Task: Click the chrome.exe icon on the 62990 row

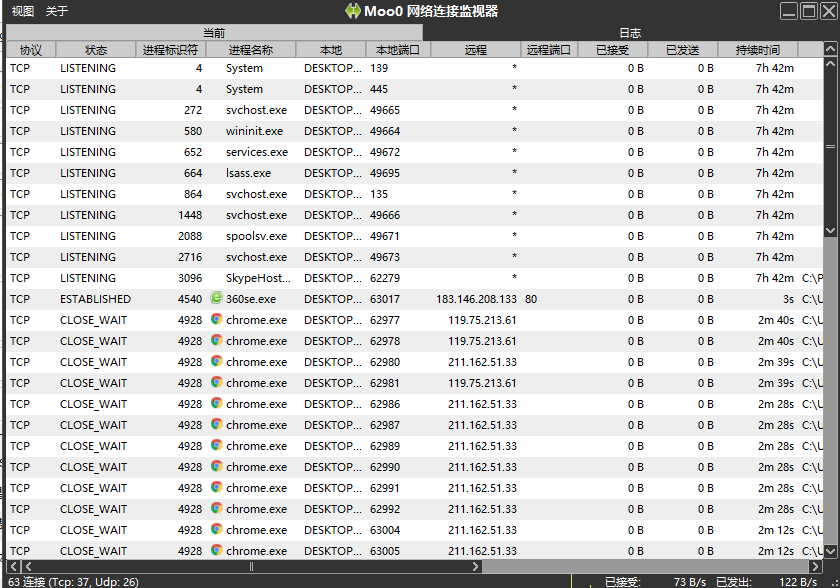Action: pos(215,467)
